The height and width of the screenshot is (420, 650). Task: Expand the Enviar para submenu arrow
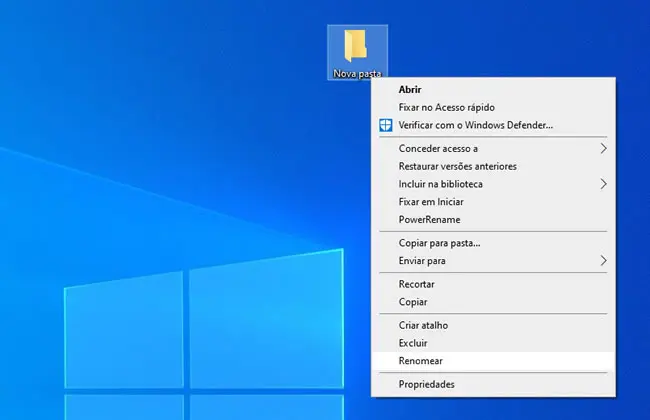[603, 261]
